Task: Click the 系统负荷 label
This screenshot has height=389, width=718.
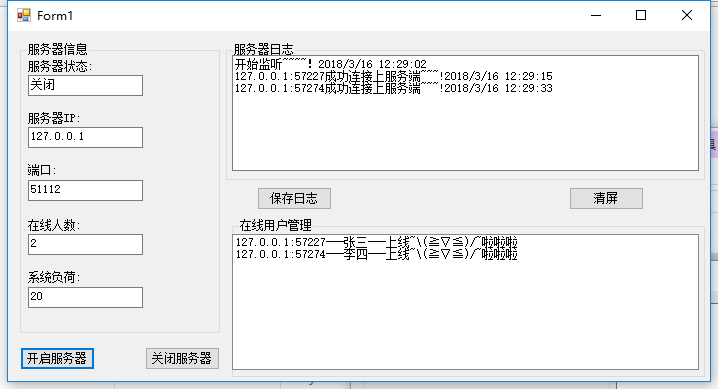Action: point(54,277)
